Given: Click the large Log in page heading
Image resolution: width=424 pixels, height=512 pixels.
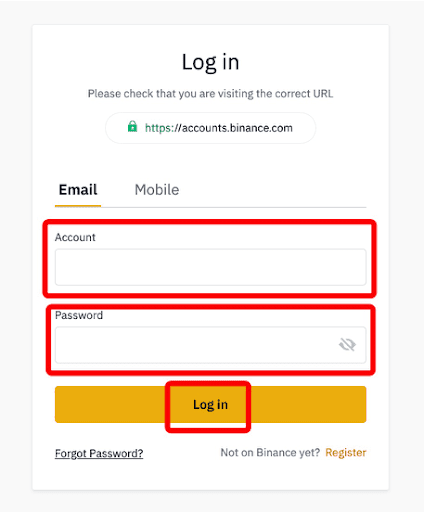Looking at the screenshot, I should point(210,62).
